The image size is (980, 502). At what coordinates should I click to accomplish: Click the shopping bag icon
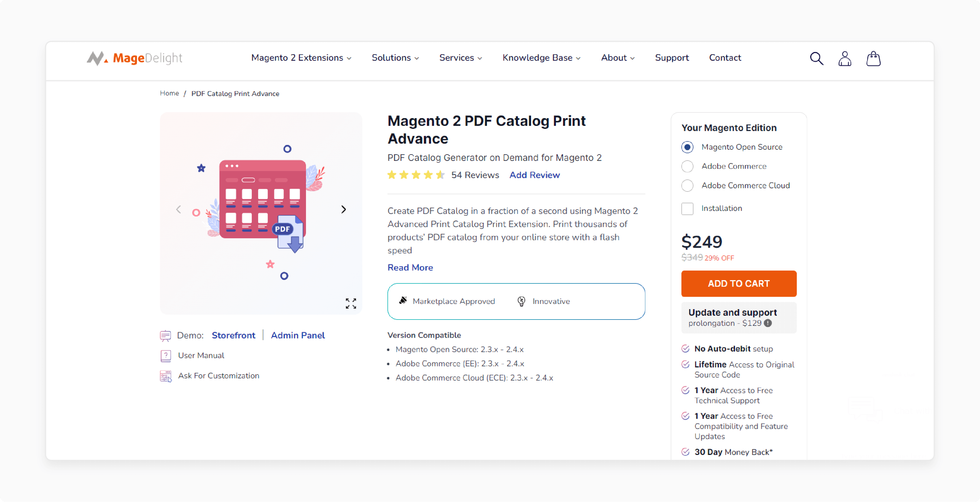tap(873, 59)
